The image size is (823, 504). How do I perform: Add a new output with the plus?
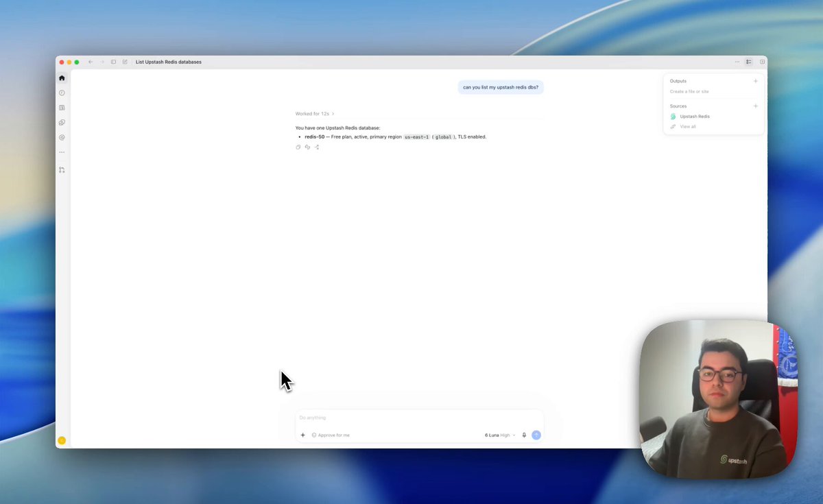pos(756,81)
